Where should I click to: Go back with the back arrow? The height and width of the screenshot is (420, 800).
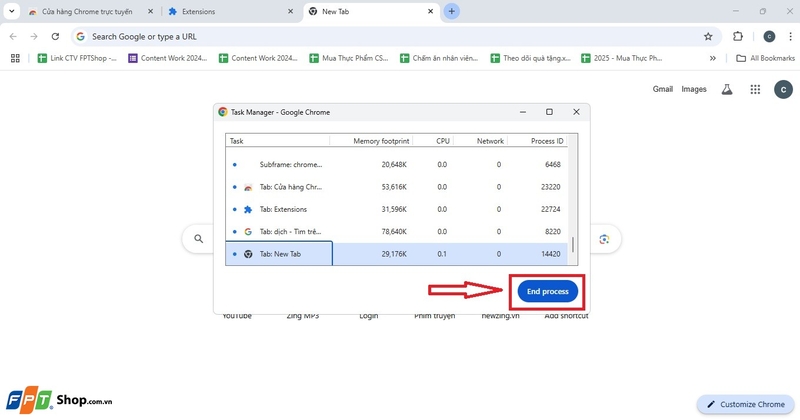click(x=13, y=36)
